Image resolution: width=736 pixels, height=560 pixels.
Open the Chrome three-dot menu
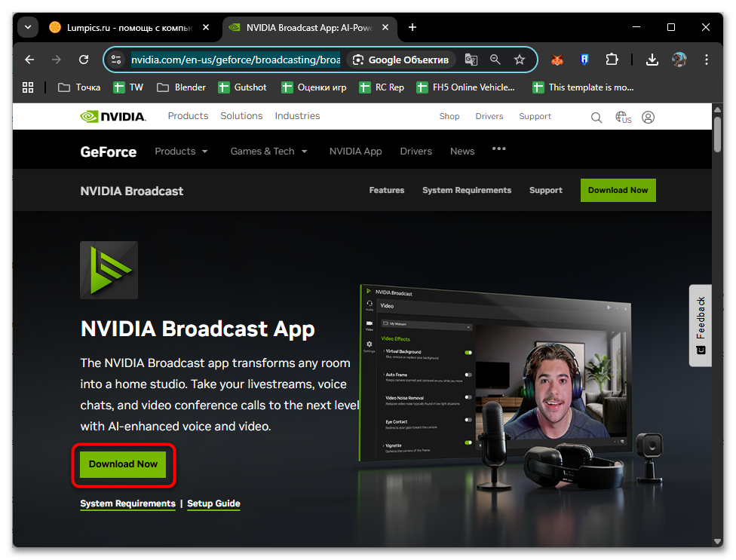pos(707,60)
